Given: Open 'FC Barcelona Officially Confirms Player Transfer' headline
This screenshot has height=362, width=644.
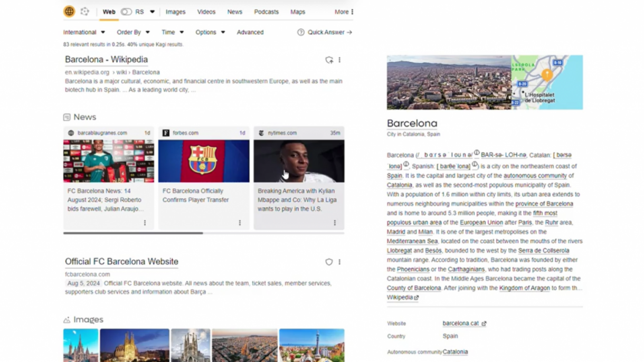Looking at the screenshot, I should [196, 195].
